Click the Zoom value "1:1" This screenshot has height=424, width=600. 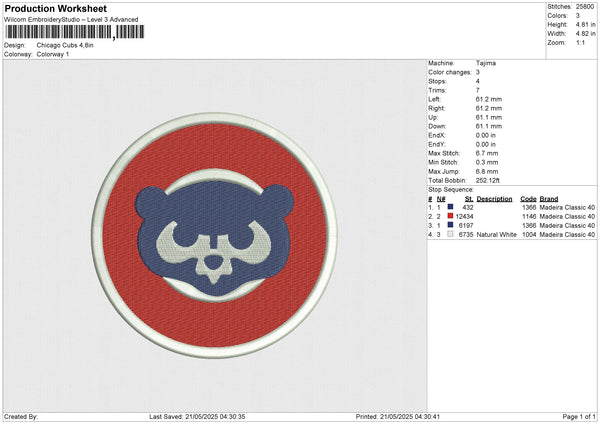tap(580, 42)
